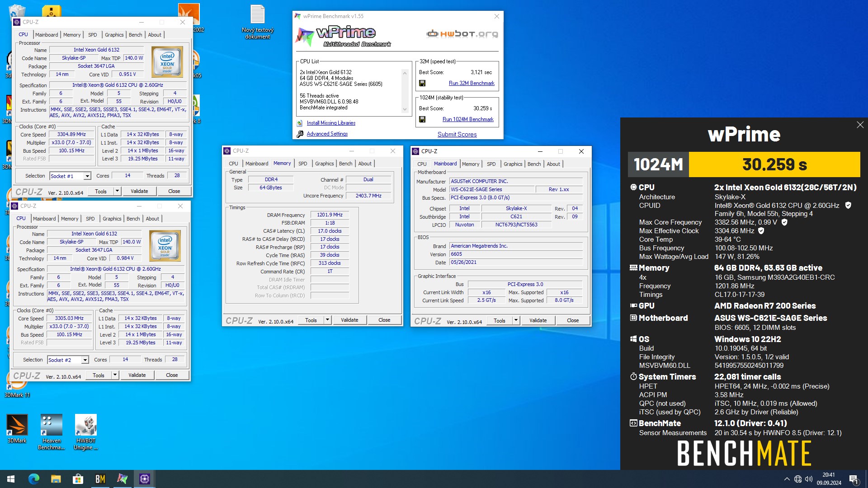Viewport: 868px width, 488px height.
Task: Click the save icon beside the 32M Best Score
Action: [422, 83]
